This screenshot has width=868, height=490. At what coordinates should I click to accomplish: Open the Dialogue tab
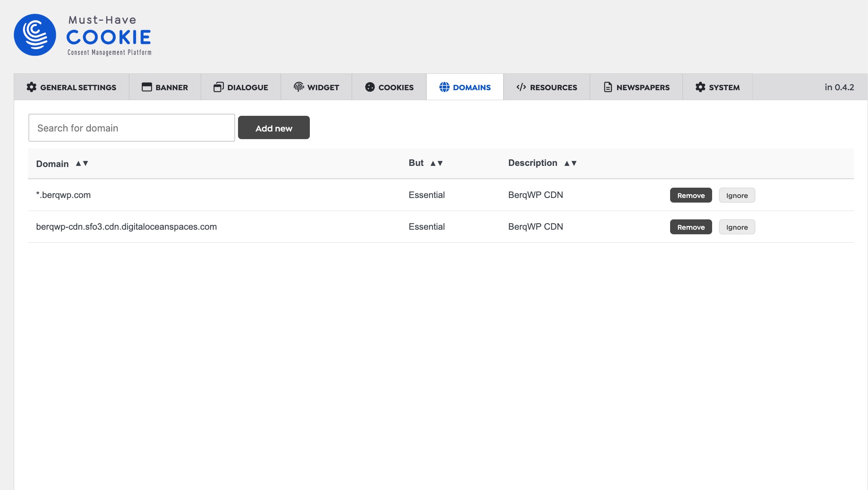point(241,87)
